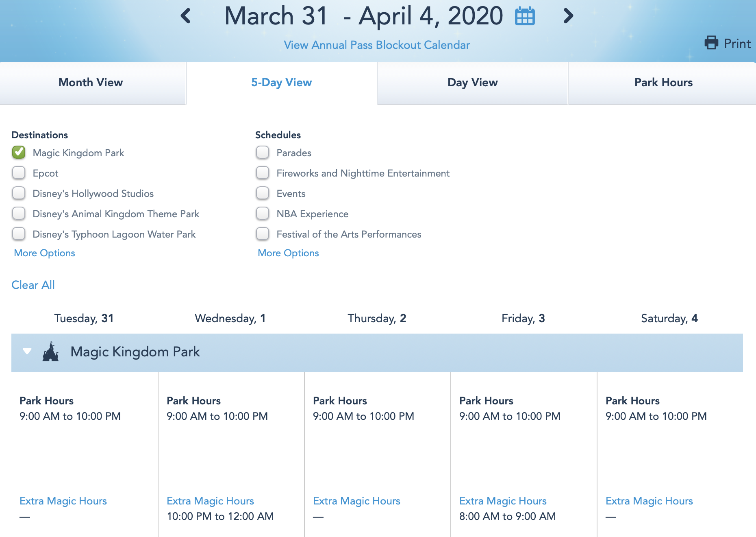The height and width of the screenshot is (537, 756).
Task: Check the Parades schedule checkbox
Action: (263, 153)
